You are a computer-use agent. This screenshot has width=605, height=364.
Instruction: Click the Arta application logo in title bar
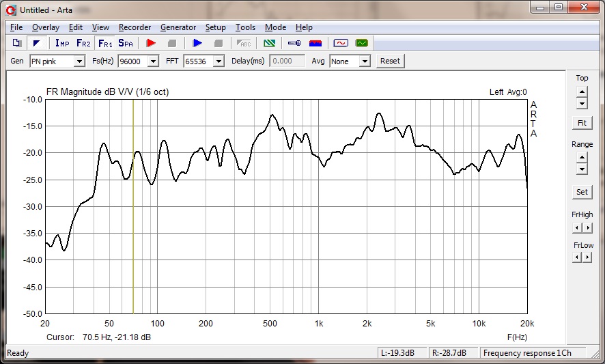point(12,10)
